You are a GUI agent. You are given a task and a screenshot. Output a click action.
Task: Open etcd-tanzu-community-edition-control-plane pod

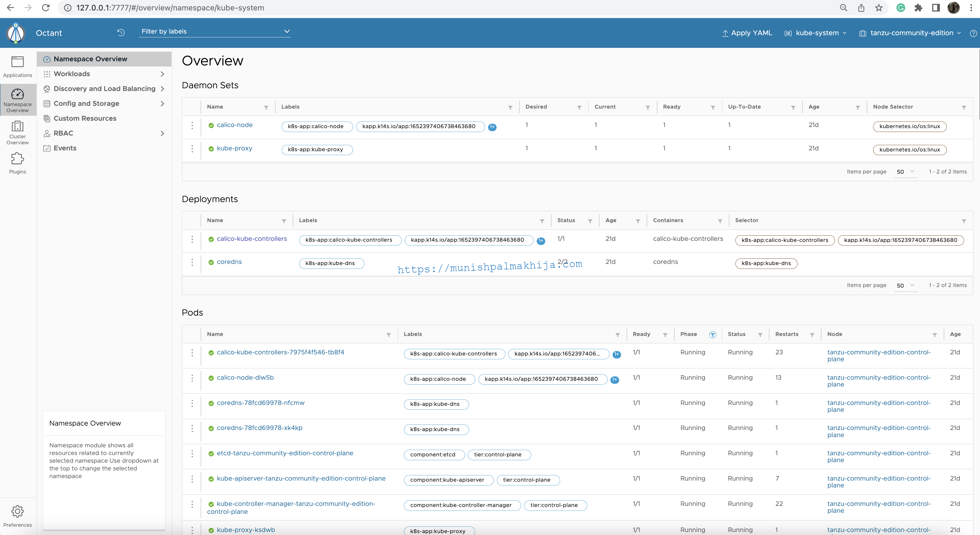(x=285, y=453)
